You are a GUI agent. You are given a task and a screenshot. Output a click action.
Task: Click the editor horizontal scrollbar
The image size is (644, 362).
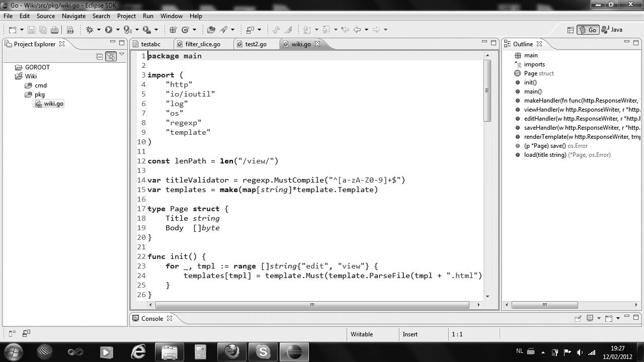(x=312, y=304)
